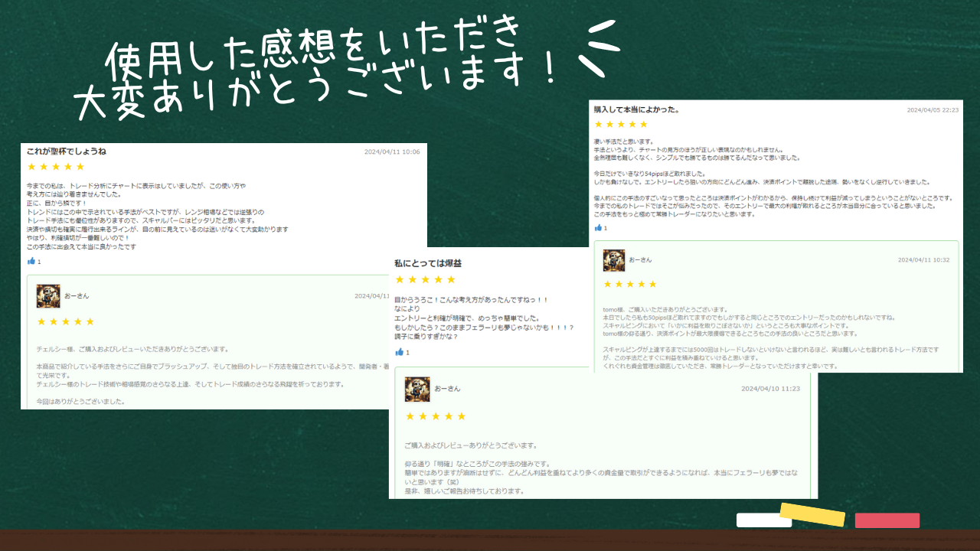Click the おーさん name in the 2024/04/11 10:32 reply

click(640, 260)
